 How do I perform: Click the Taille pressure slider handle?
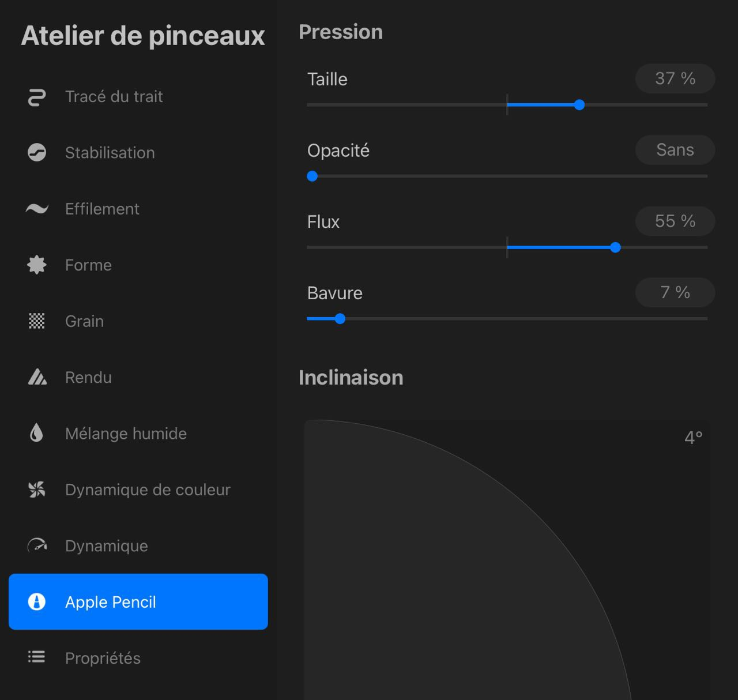[579, 105]
